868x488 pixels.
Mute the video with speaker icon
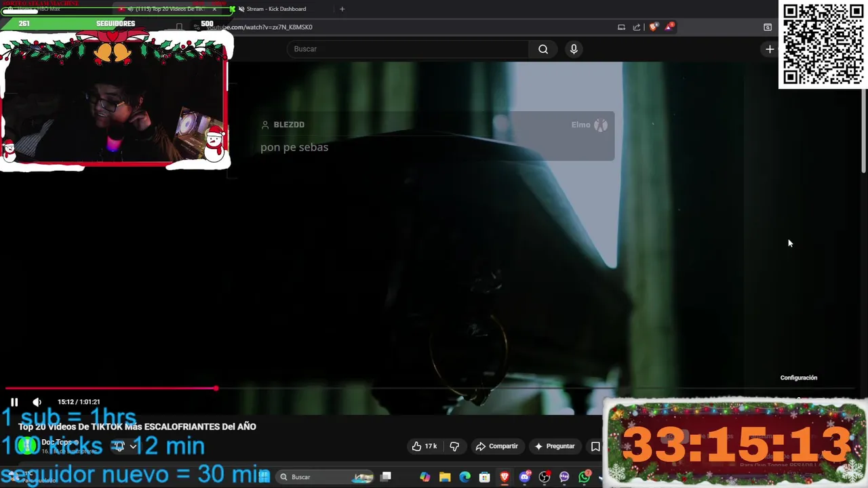pyautogui.click(x=37, y=402)
